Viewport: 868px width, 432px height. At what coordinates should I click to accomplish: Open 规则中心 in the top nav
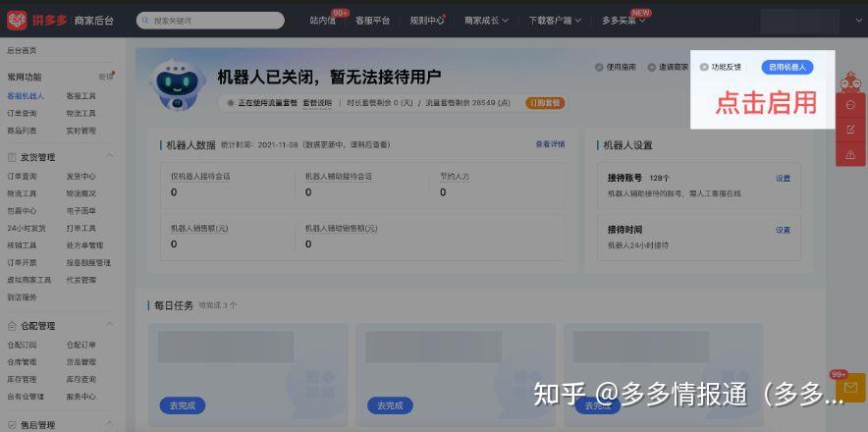tap(427, 21)
